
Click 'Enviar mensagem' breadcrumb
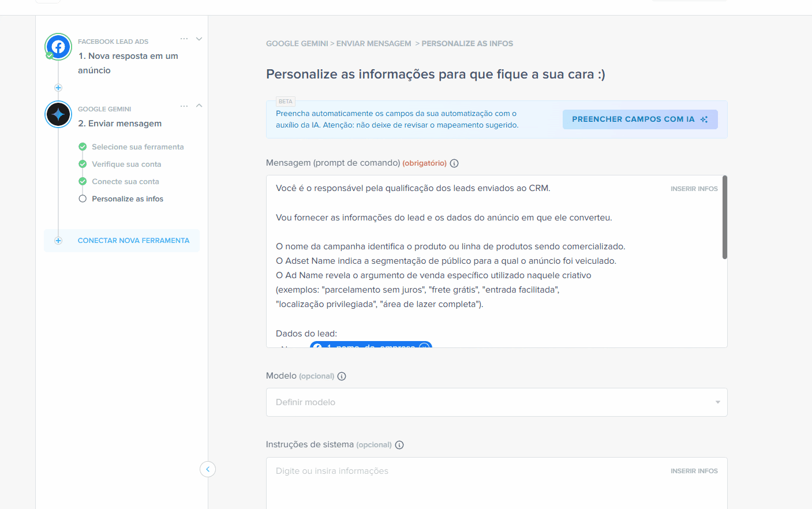click(x=374, y=43)
